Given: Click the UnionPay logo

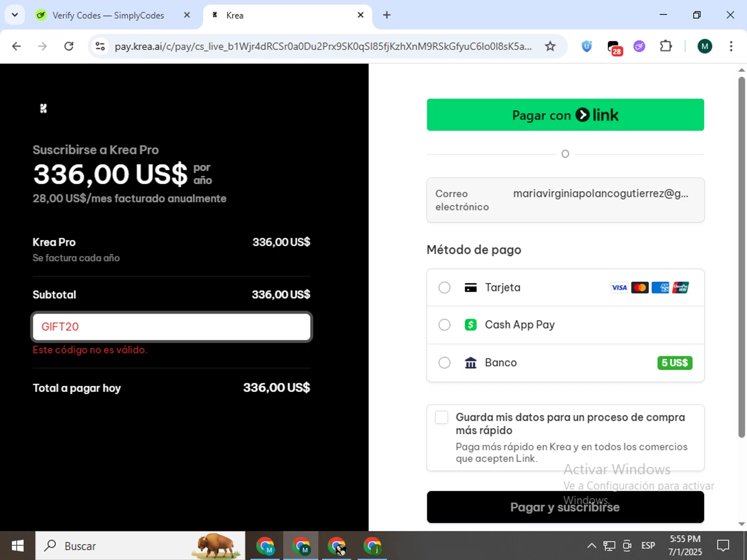Looking at the screenshot, I should [681, 288].
